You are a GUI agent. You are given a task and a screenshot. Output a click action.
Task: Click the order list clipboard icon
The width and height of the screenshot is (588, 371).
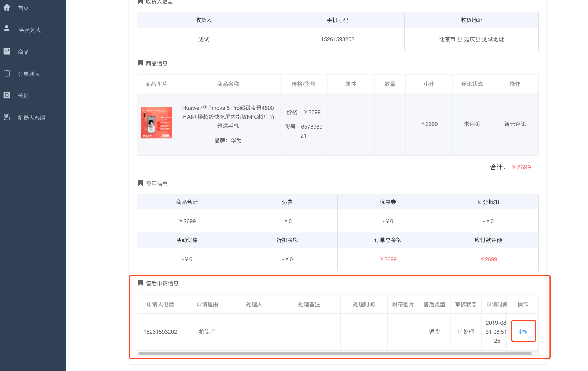coord(7,73)
